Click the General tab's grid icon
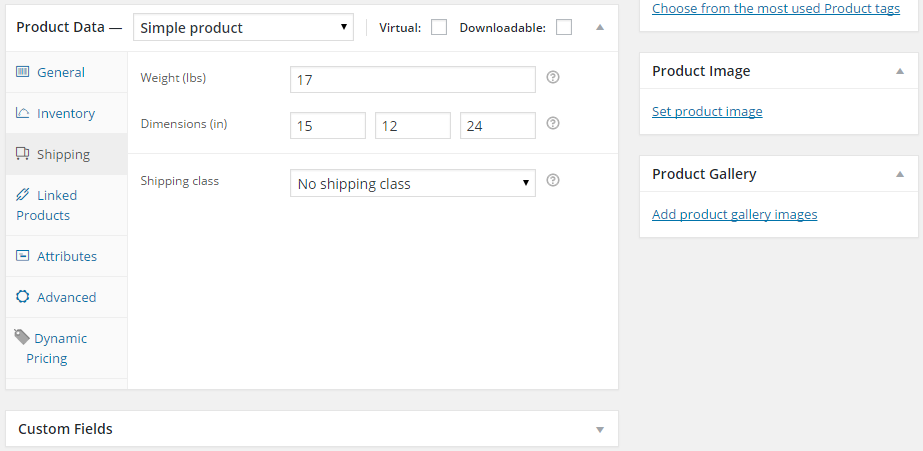Image resolution: width=923 pixels, height=451 pixels. tap(22, 72)
